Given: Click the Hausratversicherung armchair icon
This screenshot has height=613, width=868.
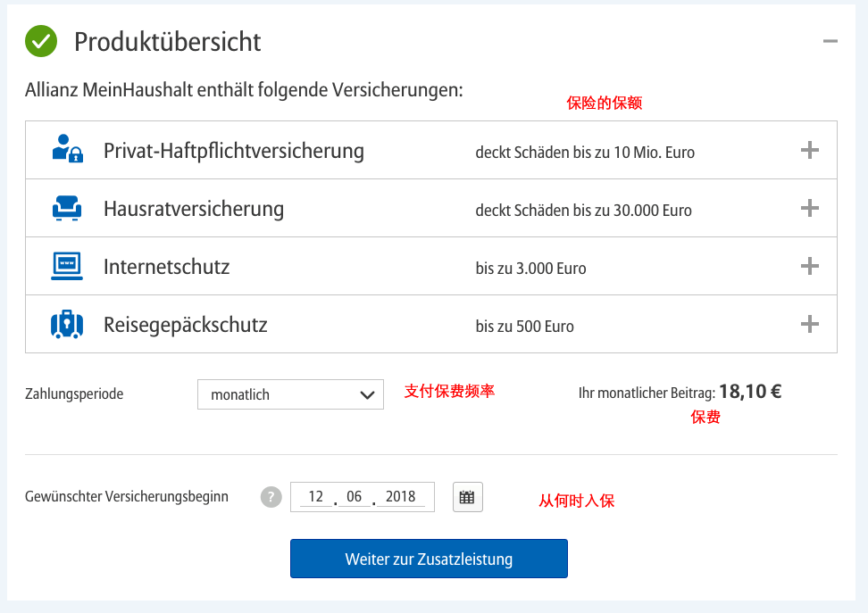Looking at the screenshot, I should 67,208.
